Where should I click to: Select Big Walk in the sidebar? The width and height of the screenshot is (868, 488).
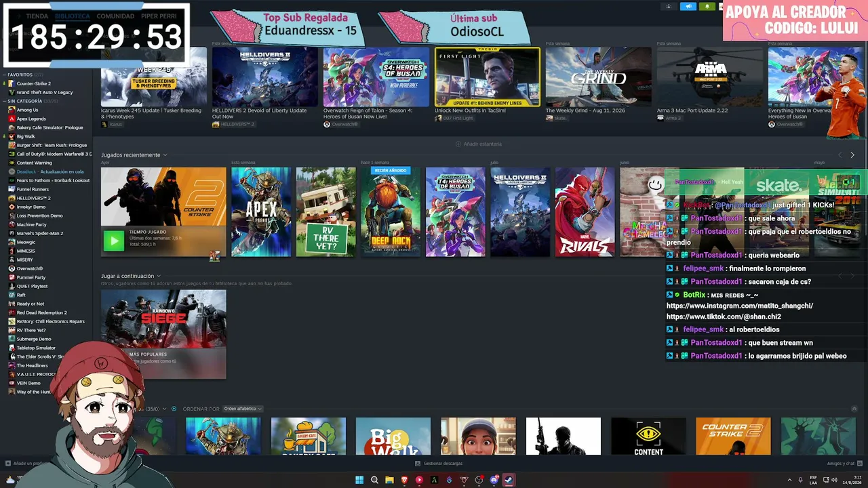[x=26, y=136]
